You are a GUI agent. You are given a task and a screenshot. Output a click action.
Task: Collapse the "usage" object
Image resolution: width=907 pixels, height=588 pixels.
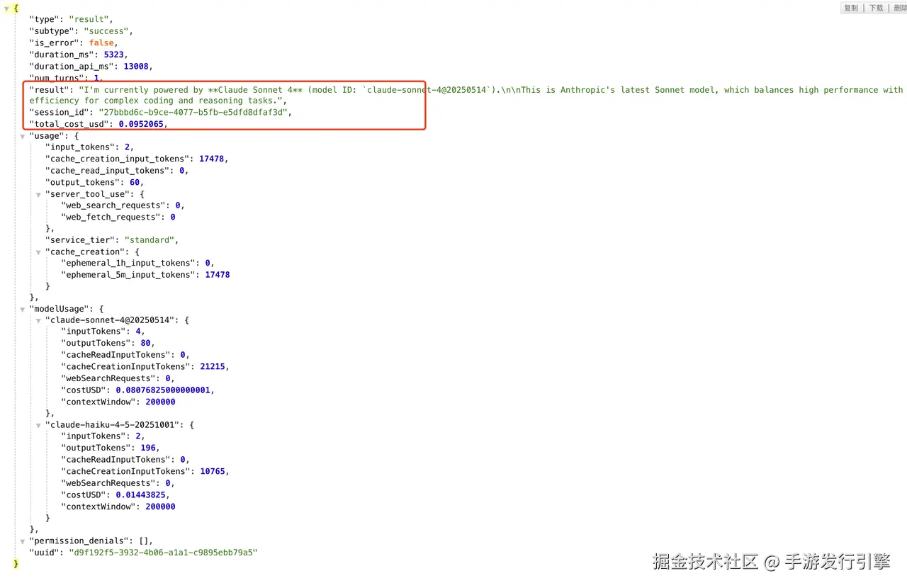pyautogui.click(x=23, y=136)
